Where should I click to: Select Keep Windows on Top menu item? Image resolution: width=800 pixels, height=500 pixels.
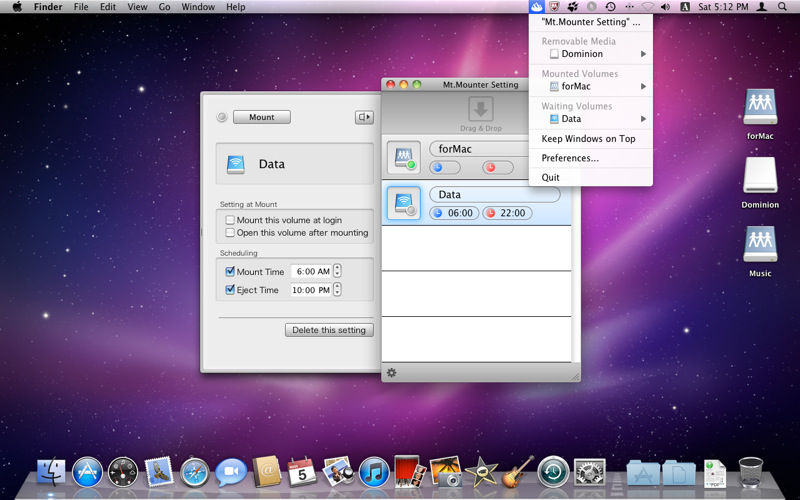pos(588,139)
